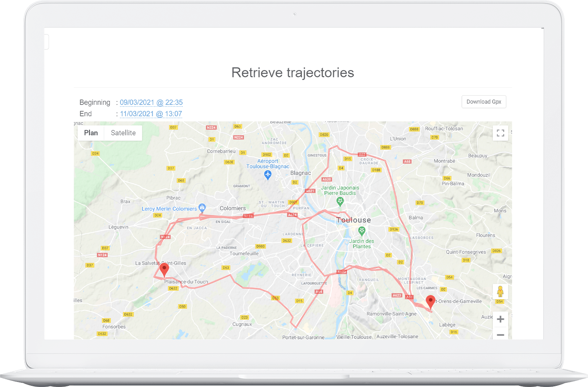Click the Labège town label
The height and width of the screenshot is (387, 588).
click(x=447, y=325)
